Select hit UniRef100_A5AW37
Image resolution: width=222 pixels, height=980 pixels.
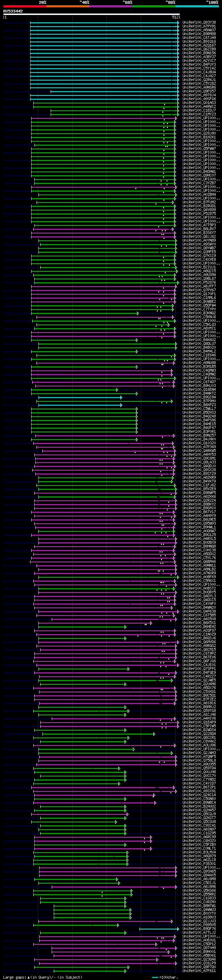click(x=199, y=30)
